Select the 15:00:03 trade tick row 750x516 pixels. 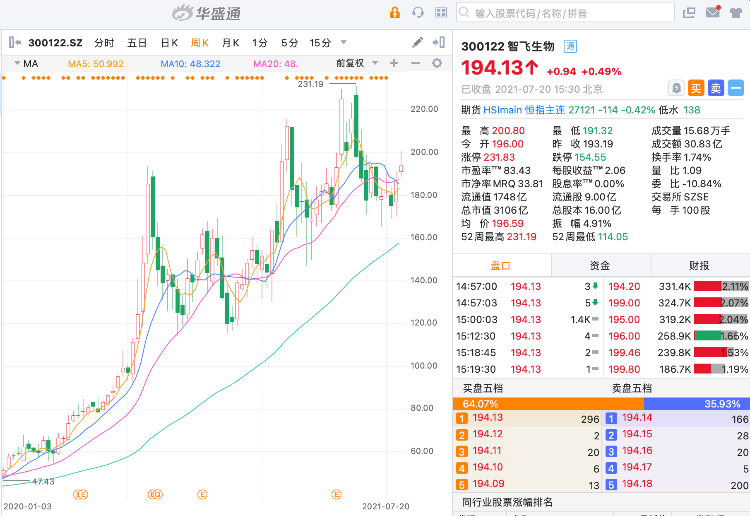click(528, 319)
